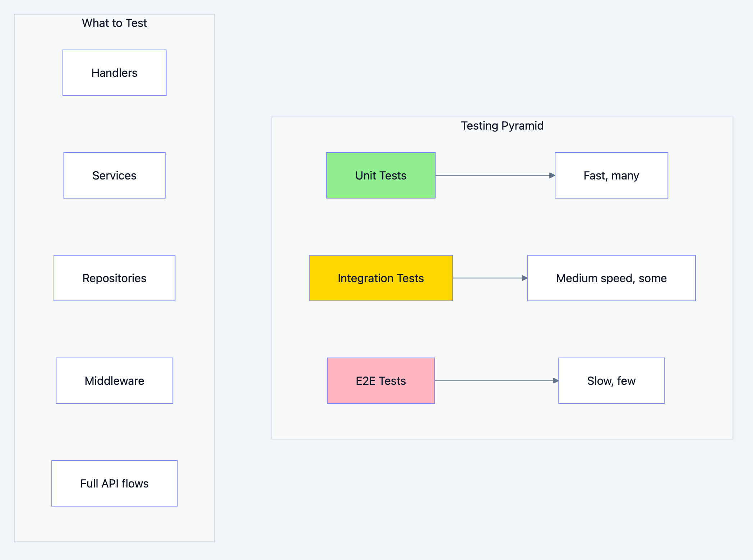Screen dimensions: 753x560
Task: Click the What to Test title
Action: (x=114, y=23)
